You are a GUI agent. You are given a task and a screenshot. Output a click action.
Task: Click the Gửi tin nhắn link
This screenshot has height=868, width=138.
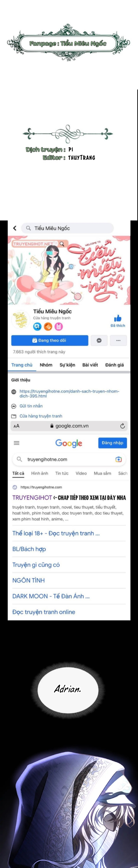31,406
